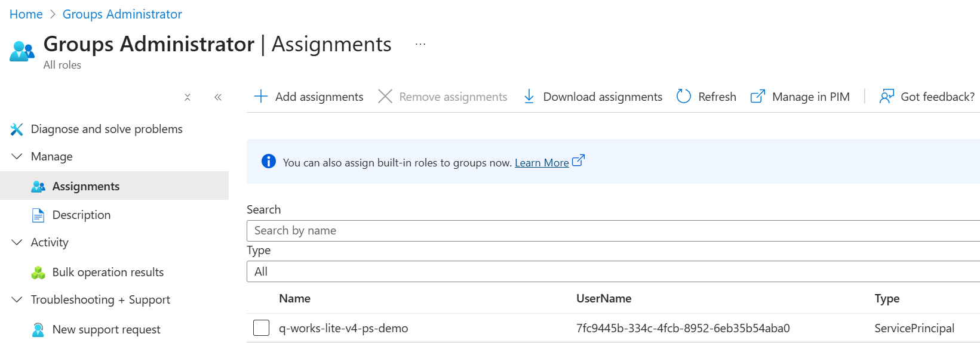
Task: Open Bulk operation results
Action: pyautogui.click(x=108, y=272)
